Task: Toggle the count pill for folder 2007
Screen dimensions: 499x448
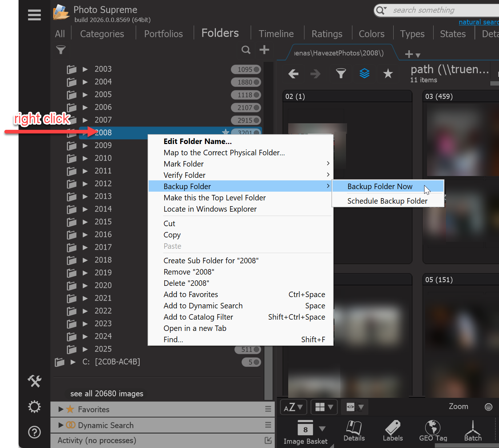Action: point(246,120)
